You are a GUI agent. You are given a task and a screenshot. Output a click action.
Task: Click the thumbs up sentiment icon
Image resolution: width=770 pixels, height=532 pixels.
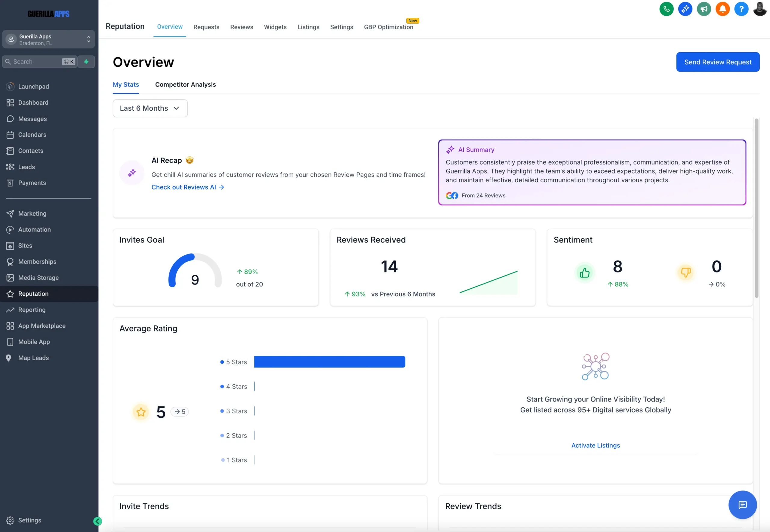(x=584, y=273)
